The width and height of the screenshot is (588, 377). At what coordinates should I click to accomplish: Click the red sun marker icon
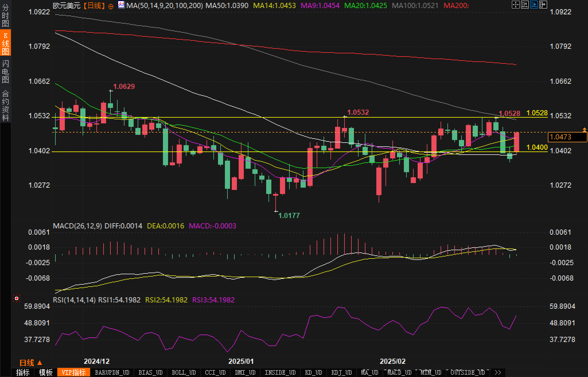tap(17, 299)
